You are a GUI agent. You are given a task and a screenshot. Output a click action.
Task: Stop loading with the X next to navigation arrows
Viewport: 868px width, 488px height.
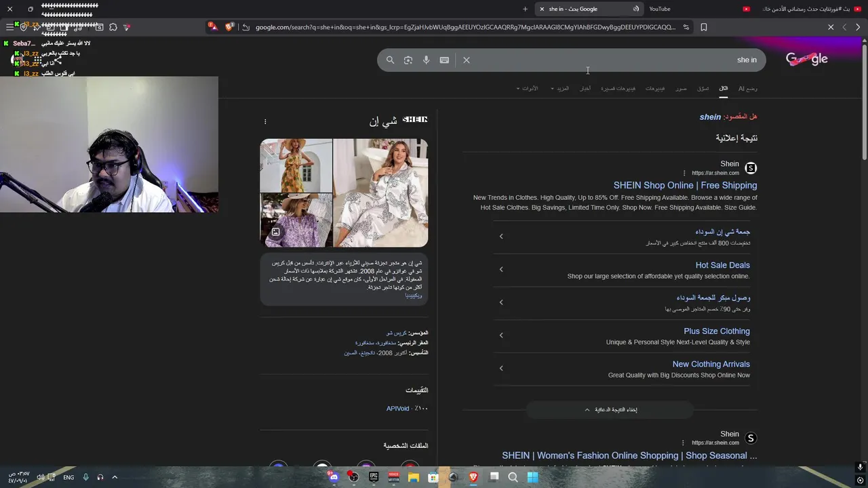831,27
